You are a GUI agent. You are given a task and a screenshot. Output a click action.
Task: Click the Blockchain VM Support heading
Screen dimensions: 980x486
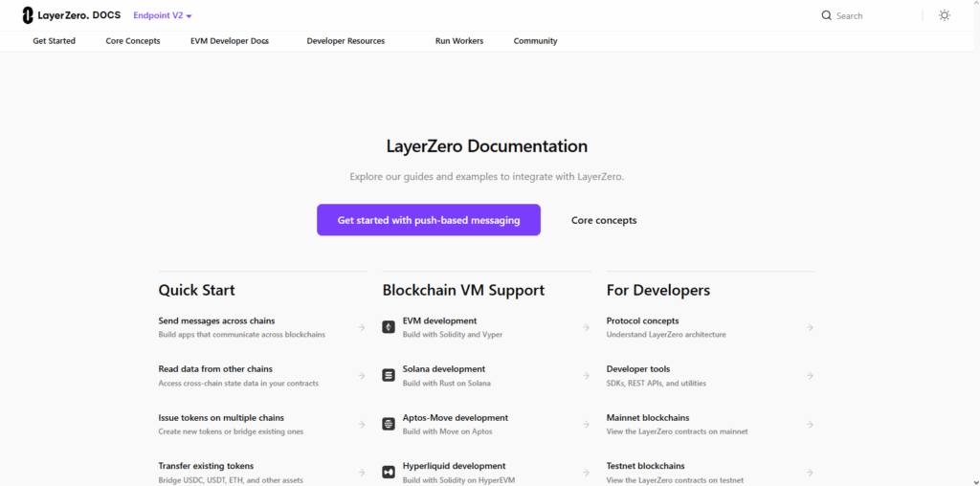[464, 291]
